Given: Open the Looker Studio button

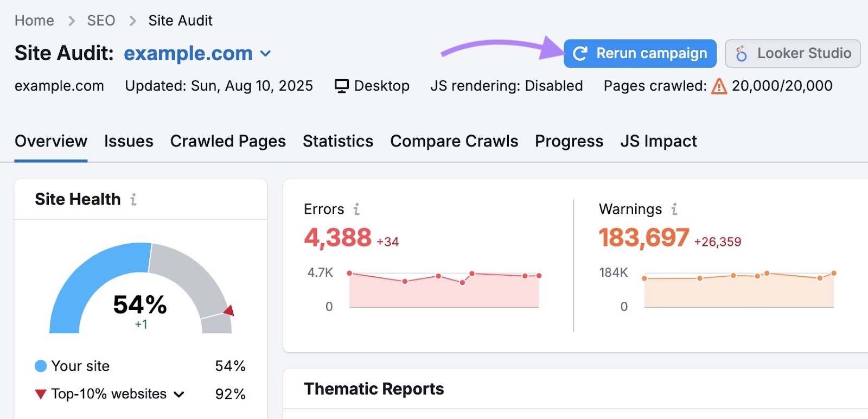Looking at the screenshot, I should (793, 54).
